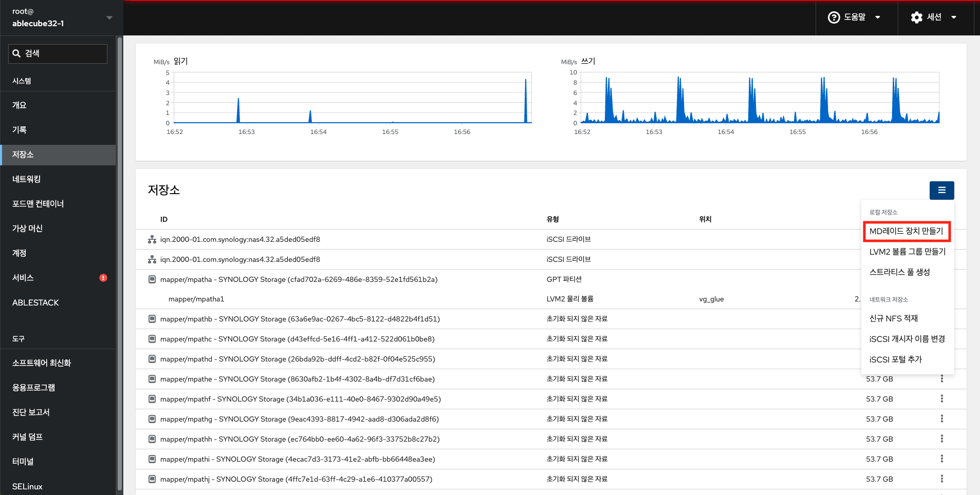Click the sidebar vertical scrollbar
980x495 pixels.
tap(120, 257)
